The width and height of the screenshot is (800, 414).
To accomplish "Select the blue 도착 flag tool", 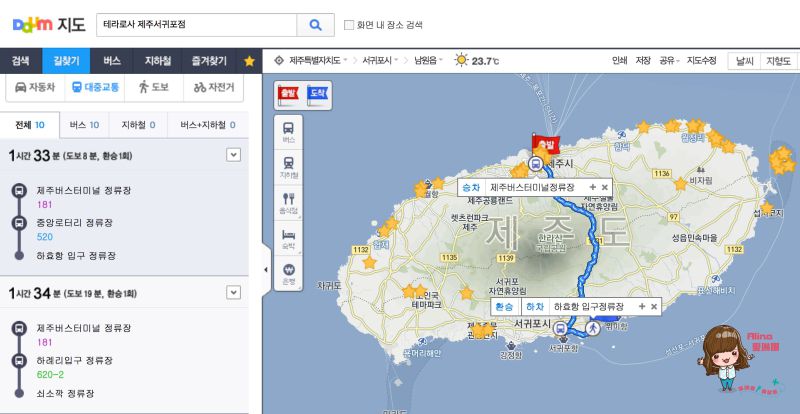I will tap(317, 95).
